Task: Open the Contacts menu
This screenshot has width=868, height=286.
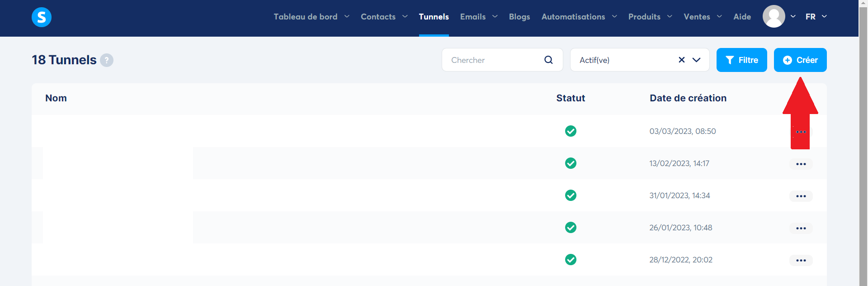Action: [378, 17]
